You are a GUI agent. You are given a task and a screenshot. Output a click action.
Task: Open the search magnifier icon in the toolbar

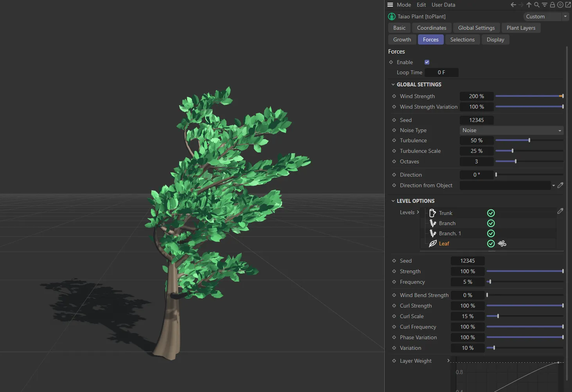pyautogui.click(x=536, y=5)
